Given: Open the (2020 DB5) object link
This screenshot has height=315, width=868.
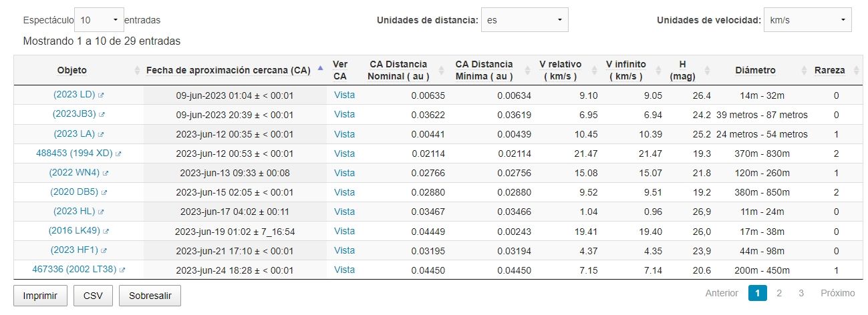Looking at the screenshot, I should tap(74, 192).
